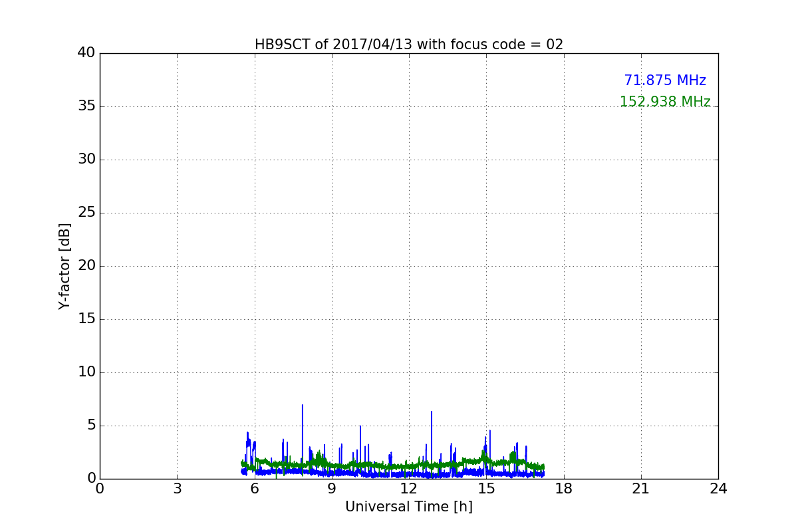
Task: Click the "Y-factor [dB]" axis label
Action: [65, 266]
